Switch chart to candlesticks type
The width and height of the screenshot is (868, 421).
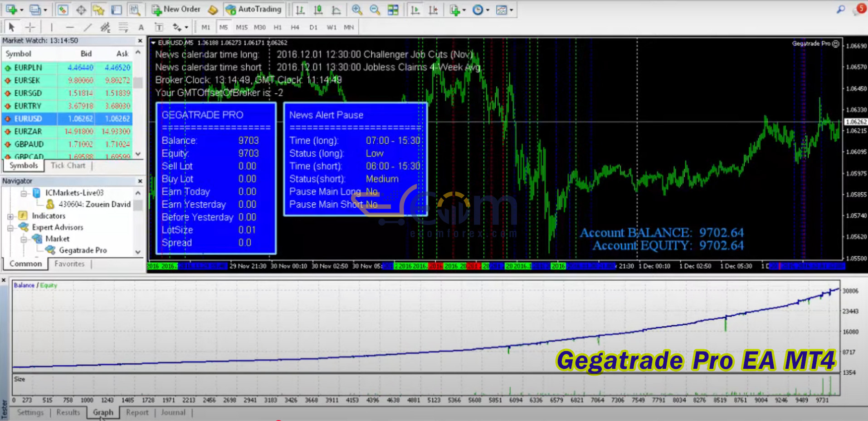tap(318, 10)
